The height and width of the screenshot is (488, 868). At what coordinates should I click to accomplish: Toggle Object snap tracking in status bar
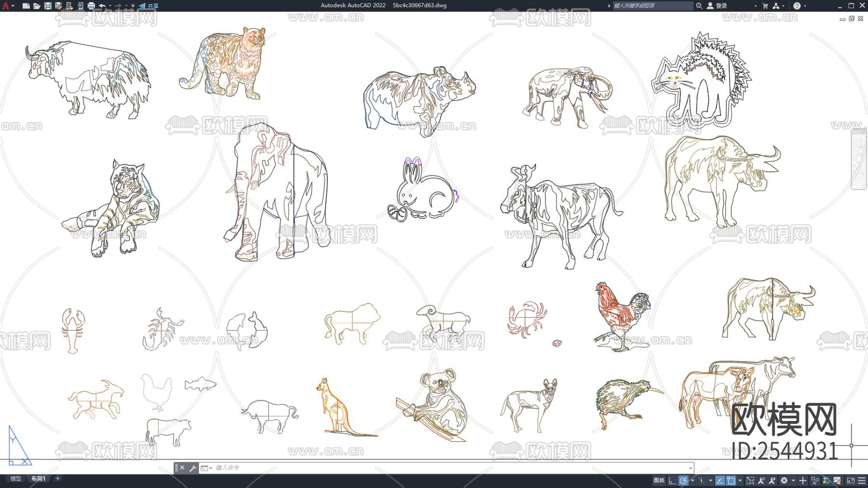click(x=719, y=480)
